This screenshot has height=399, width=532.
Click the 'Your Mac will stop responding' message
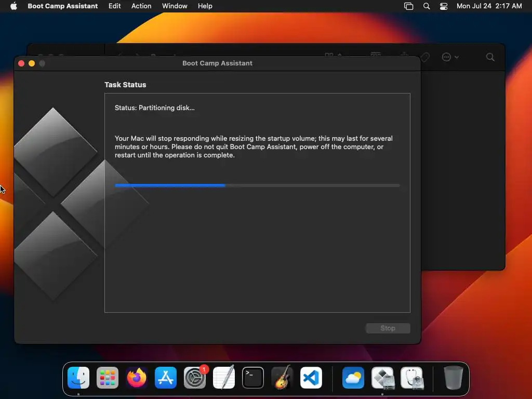254,147
